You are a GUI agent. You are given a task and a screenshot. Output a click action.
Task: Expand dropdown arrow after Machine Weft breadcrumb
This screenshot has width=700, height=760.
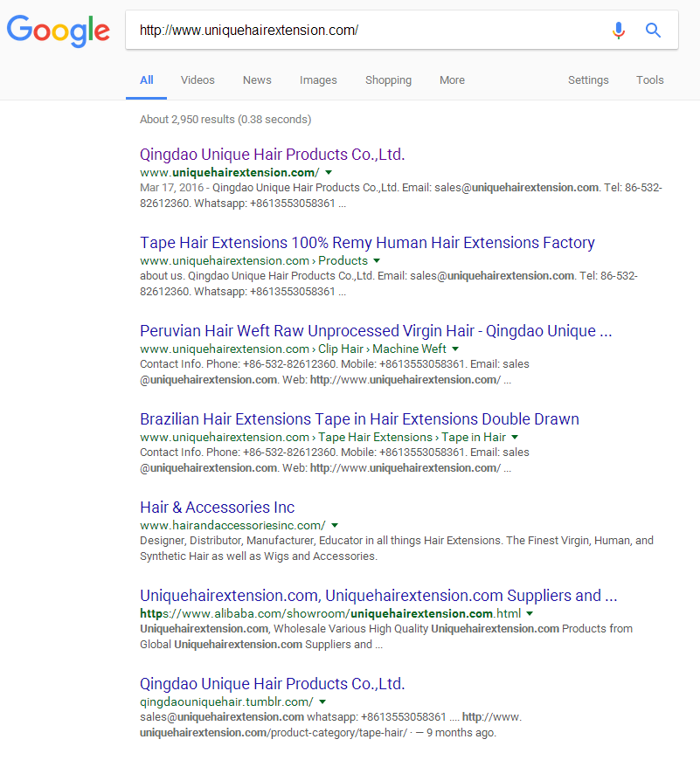455,349
